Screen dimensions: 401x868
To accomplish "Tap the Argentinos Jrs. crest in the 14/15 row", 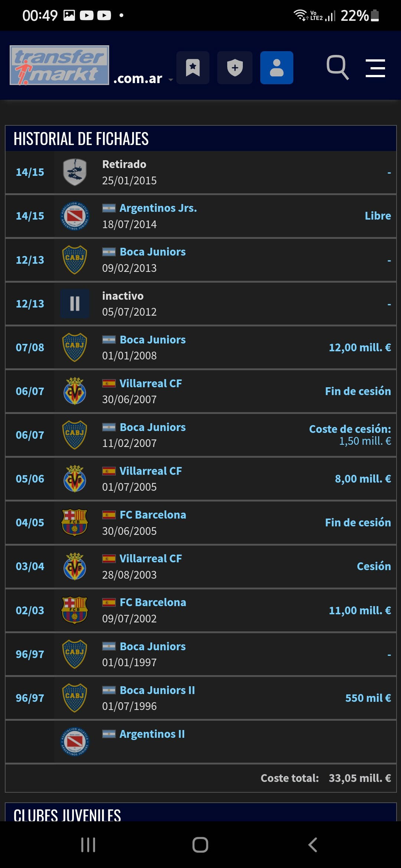I will point(75,216).
